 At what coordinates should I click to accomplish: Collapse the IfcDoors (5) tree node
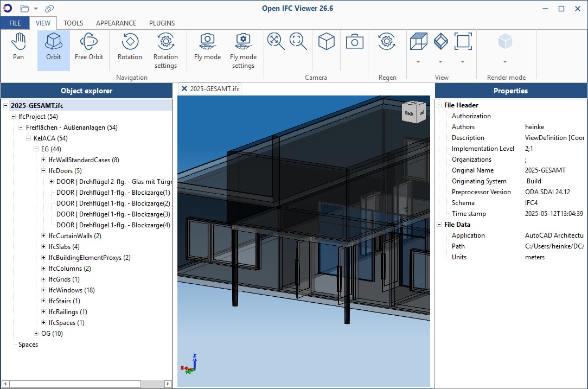point(44,171)
